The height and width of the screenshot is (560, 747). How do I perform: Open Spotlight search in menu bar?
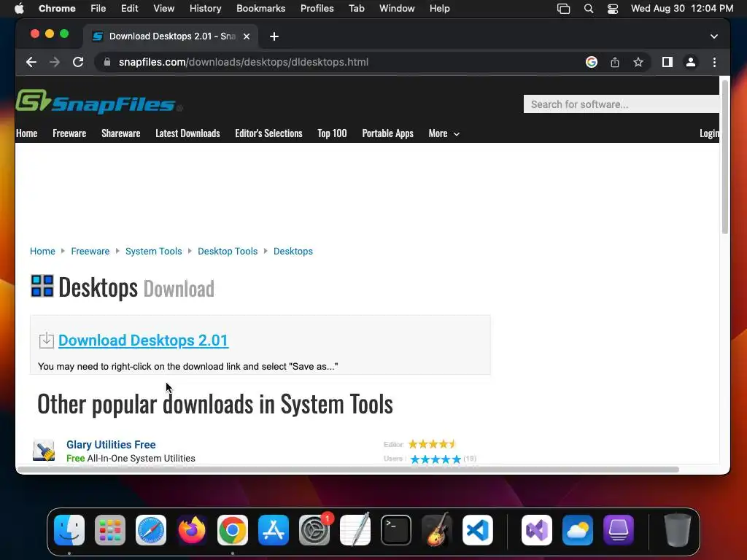tap(589, 9)
